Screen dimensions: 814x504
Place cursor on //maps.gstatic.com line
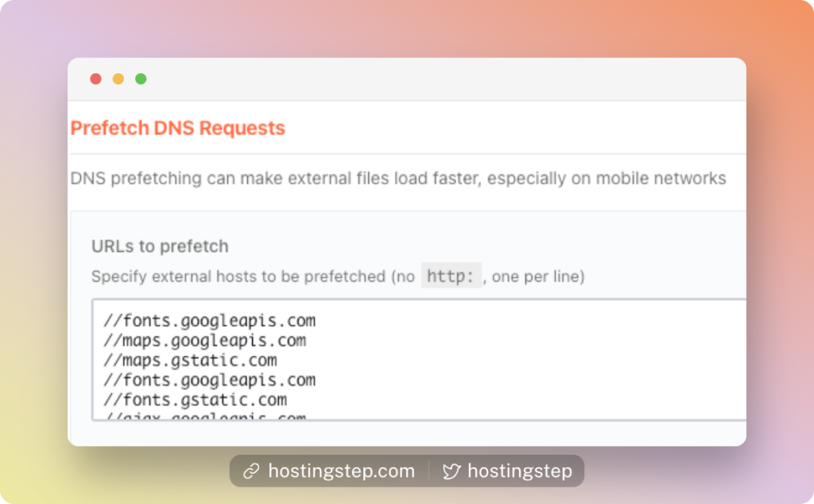190,360
